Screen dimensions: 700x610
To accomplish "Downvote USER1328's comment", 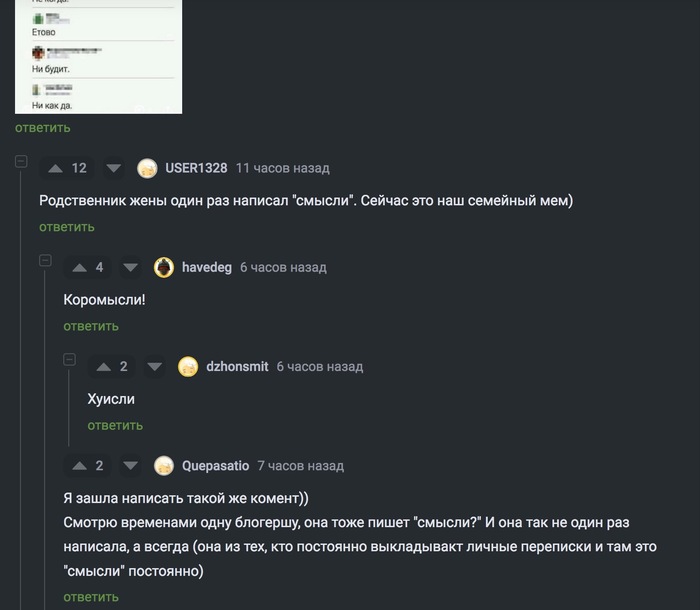I will click(113, 168).
